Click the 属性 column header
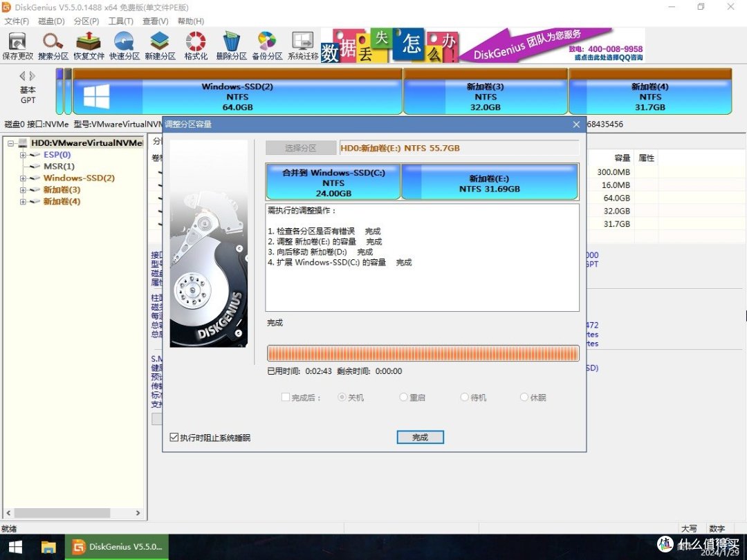The height and width of the screenshot is (560, 747). (x=647, y=158)
